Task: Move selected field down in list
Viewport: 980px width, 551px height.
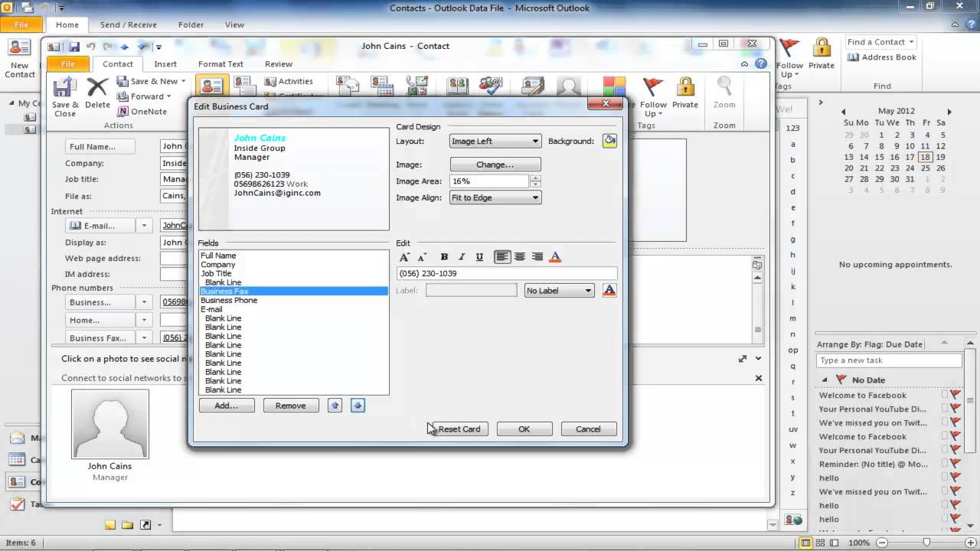Action: [x=358, y=406]
